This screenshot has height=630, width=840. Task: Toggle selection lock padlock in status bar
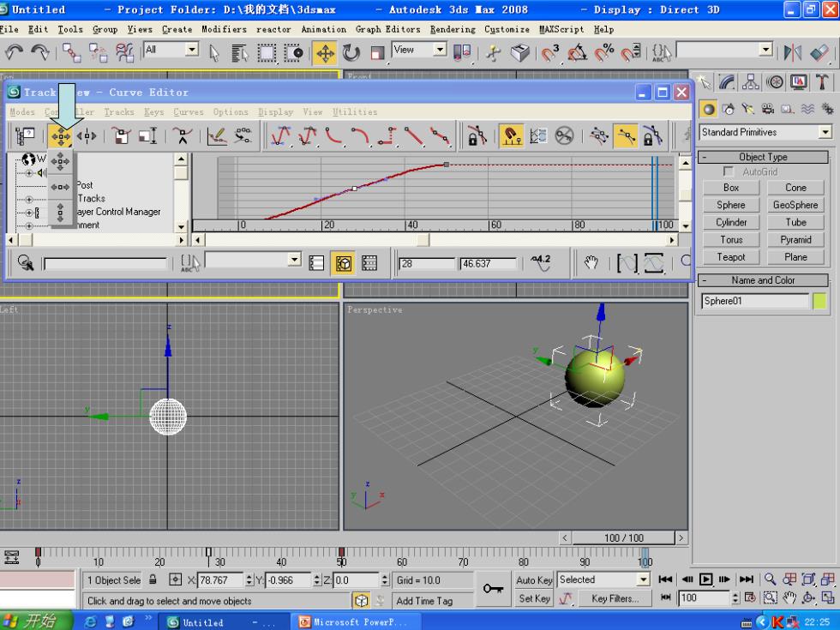[x=153, y=579]
